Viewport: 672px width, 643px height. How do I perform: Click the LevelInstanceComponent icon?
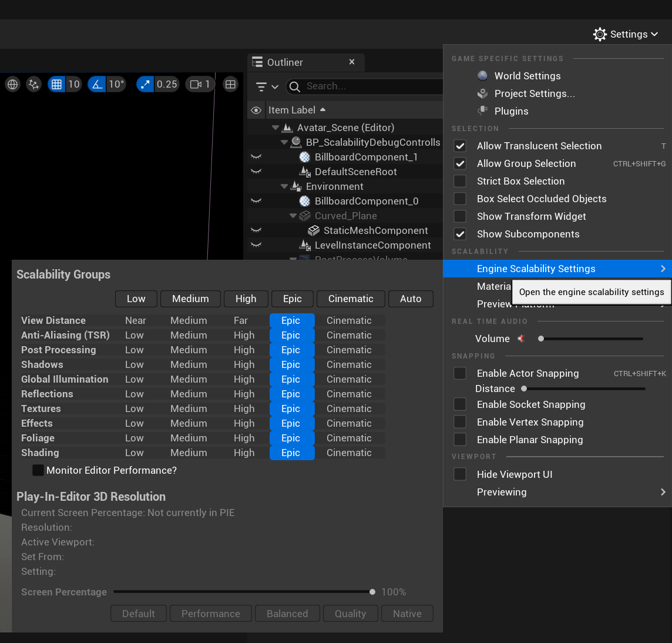(305, 245)
